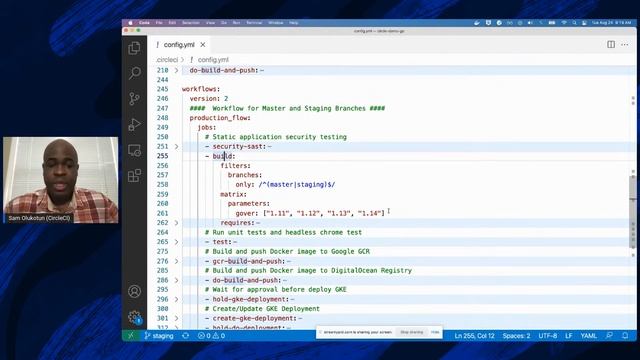Open the Apple menu
The height and width of the screenshot is (360, 640).
(130, 23)
